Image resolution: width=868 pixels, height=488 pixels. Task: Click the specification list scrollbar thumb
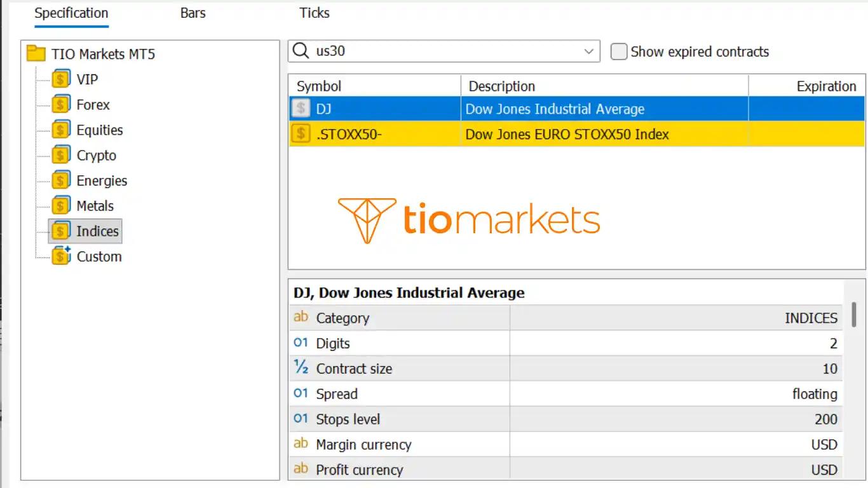pyautogui.click(x=854, y=315)
